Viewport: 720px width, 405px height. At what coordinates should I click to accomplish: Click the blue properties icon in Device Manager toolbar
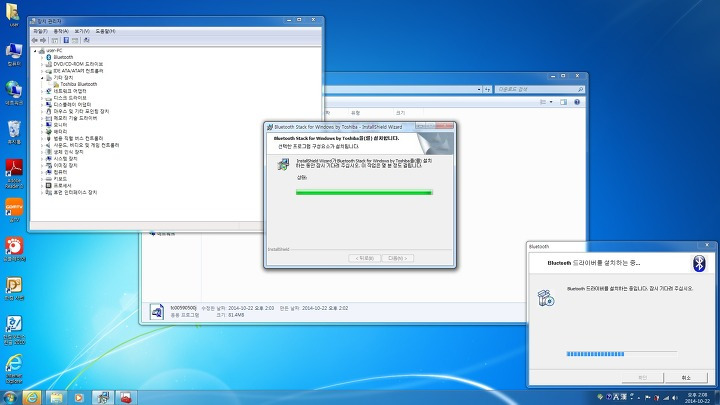coord(66,40)
